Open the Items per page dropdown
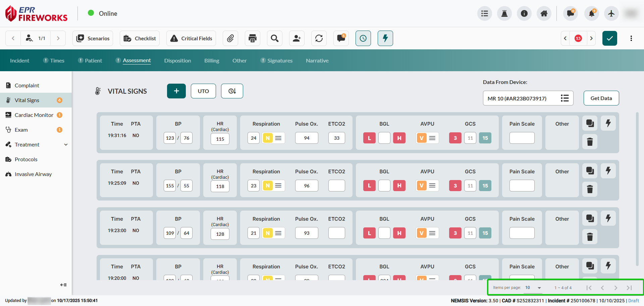 [533, 288]
